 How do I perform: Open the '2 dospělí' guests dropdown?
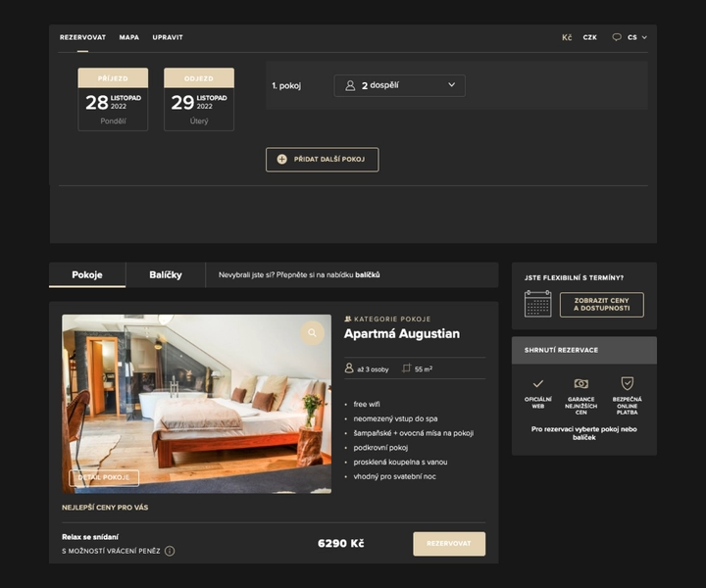(400, 85)
